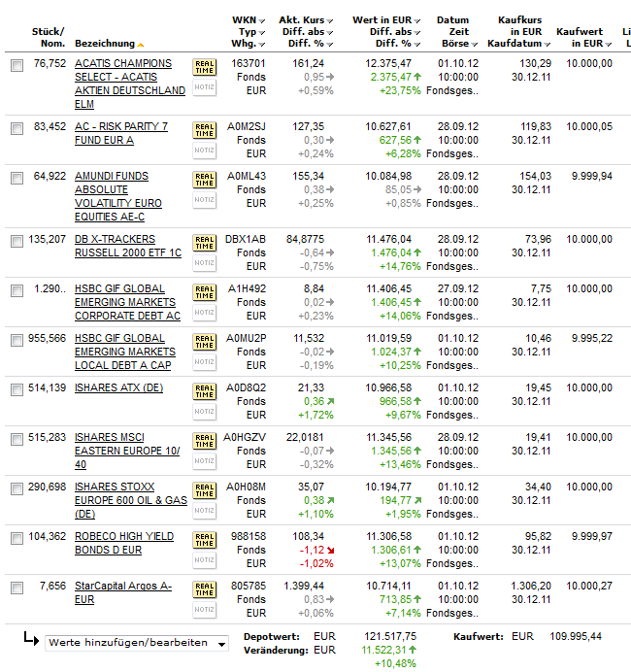Sort by Börse column arrow
The width and height of the screenshot is (631, 672).
point(474,44)
